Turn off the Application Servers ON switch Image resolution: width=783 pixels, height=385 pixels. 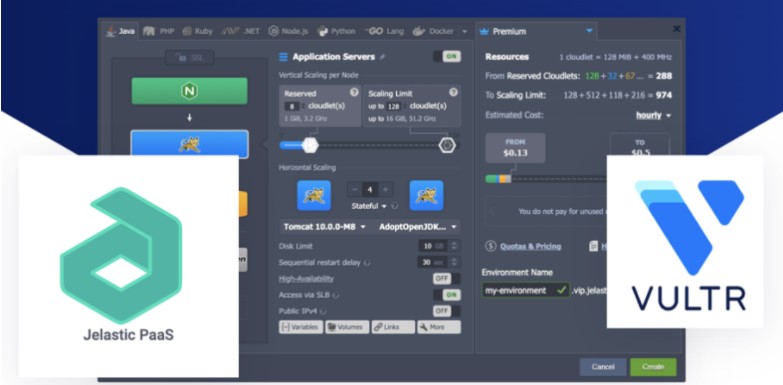447,57
